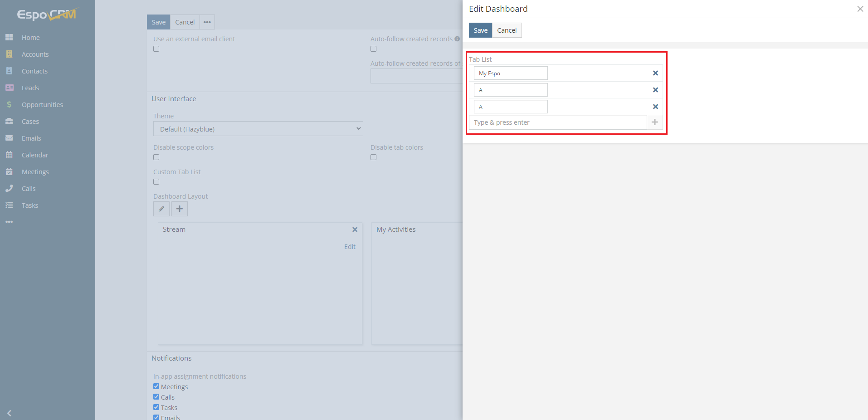Remove the My Espo tab entry
This screenshot has height=420, width=868.
[x=655, y=73]
